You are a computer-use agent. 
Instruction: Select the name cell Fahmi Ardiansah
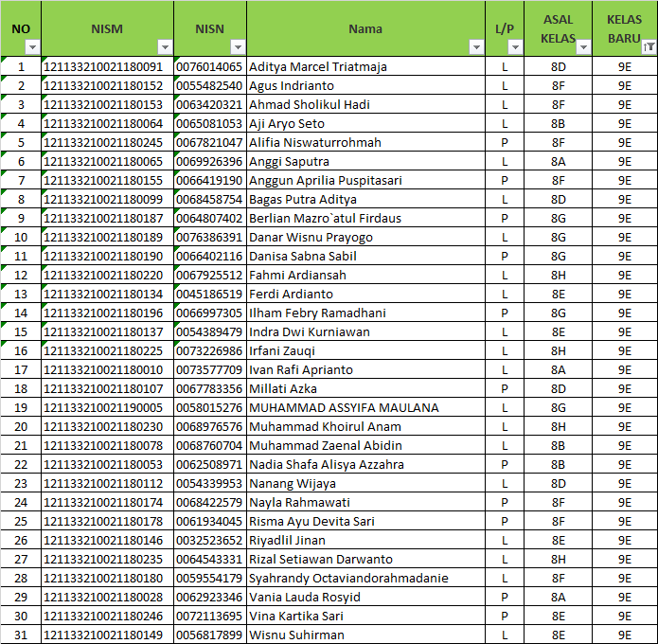[366, 275]
